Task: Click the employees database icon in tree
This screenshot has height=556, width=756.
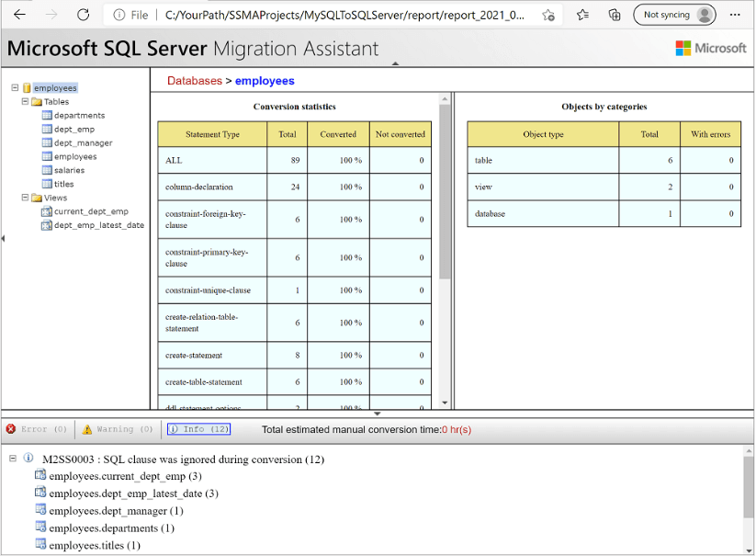Action: (28, 88)
